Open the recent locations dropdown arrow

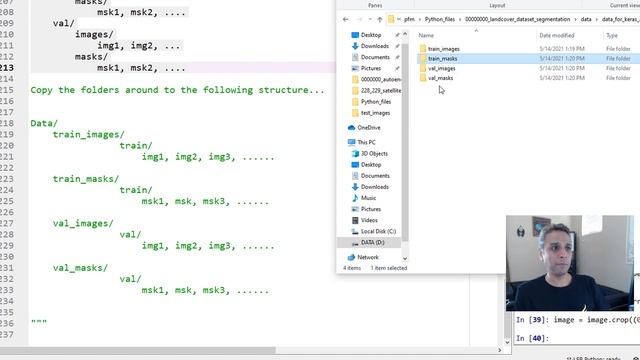click(370, 19)
